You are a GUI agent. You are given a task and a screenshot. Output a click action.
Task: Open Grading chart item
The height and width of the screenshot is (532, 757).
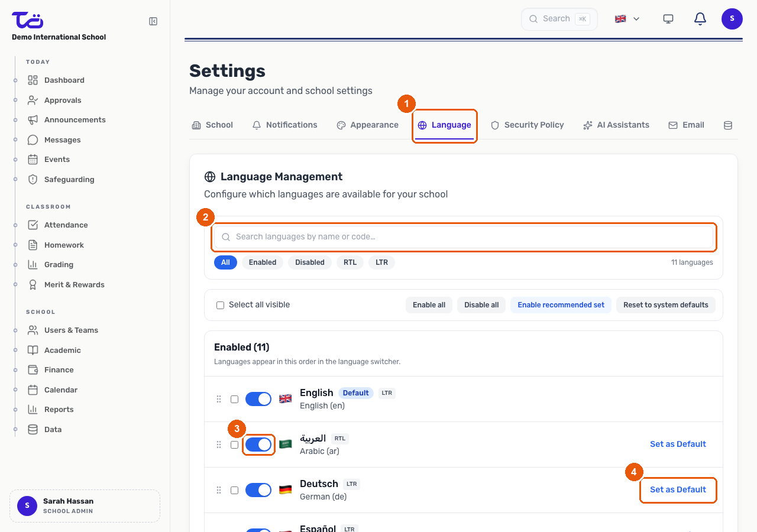point(51,265)
